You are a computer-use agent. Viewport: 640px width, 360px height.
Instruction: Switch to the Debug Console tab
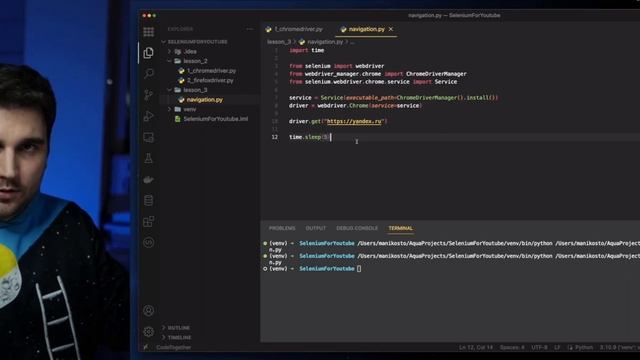coord(357,228)
